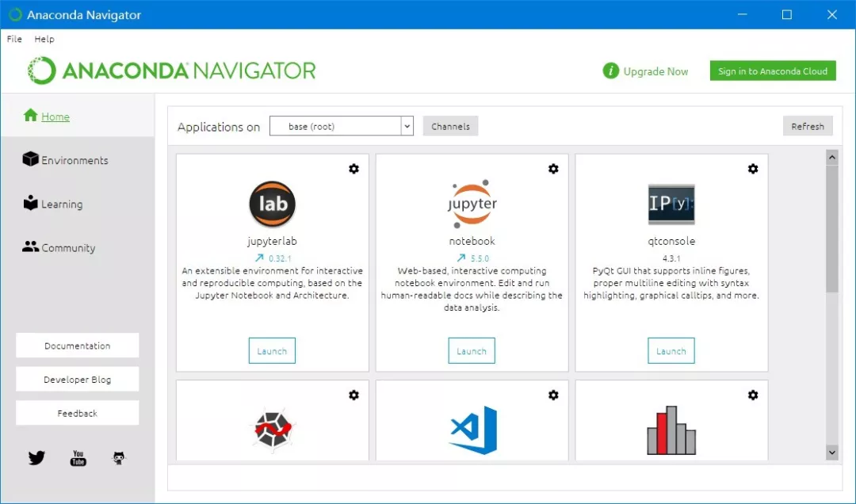
Task: Click qtconsole version 4.3.1 text
Action: (x=671, y=258)
